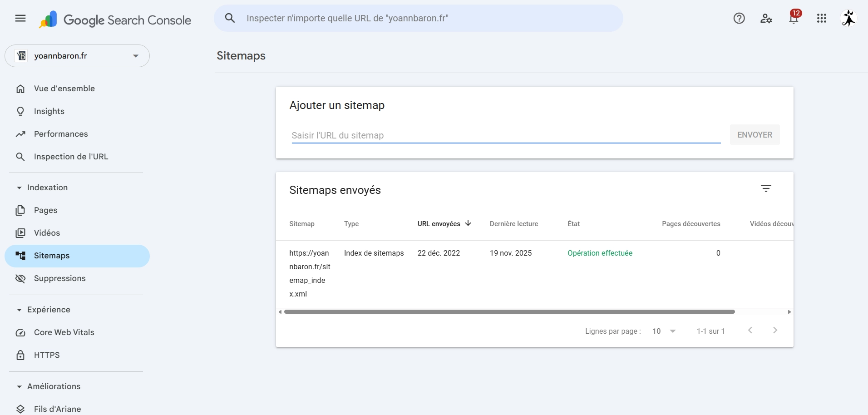This screenshot has height=415, width=868.
Task: Select Sitemaps in the sidebar
Action: click(x=77, y=256)
